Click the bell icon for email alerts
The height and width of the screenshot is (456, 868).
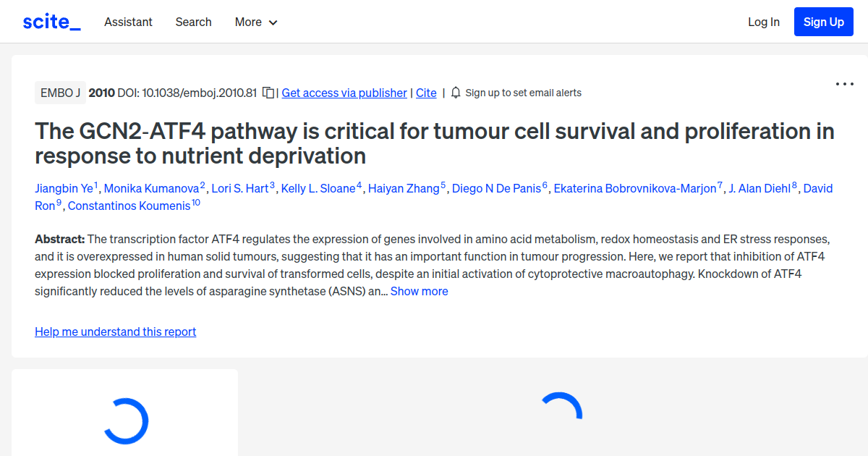(x=455, y=93)
